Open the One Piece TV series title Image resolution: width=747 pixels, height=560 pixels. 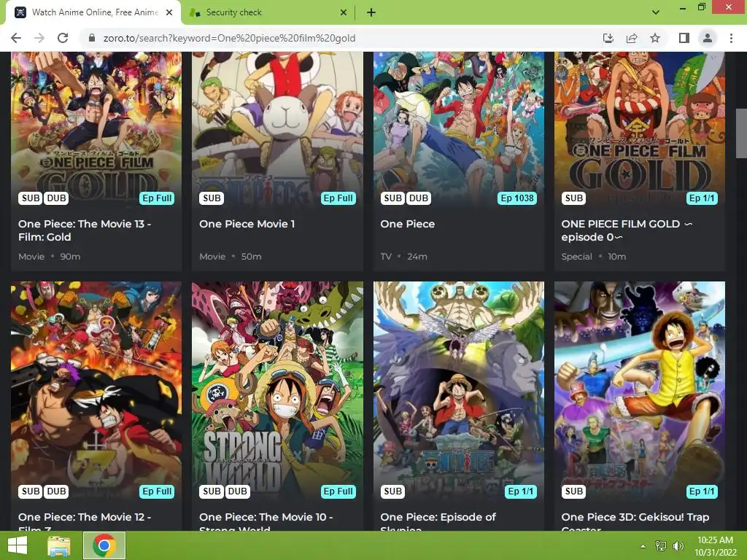[x=407, y=224]
